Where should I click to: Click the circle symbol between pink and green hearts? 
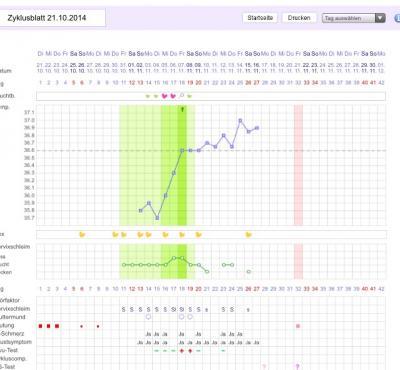point(182,95)
